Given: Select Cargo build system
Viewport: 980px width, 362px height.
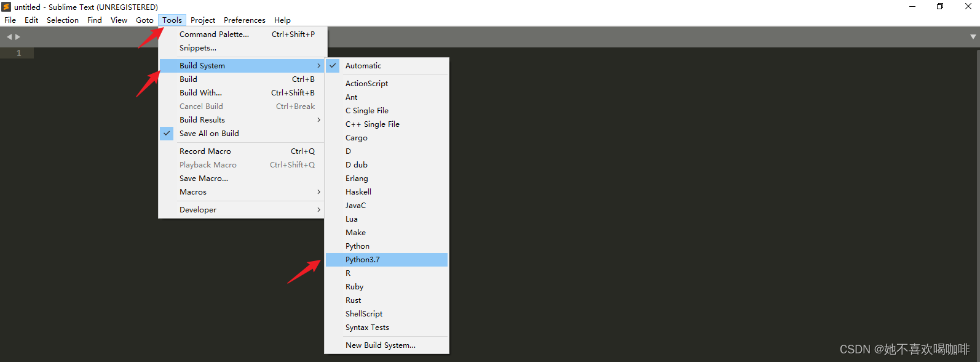Looking at the screenshot, I should tap(387, 137).
